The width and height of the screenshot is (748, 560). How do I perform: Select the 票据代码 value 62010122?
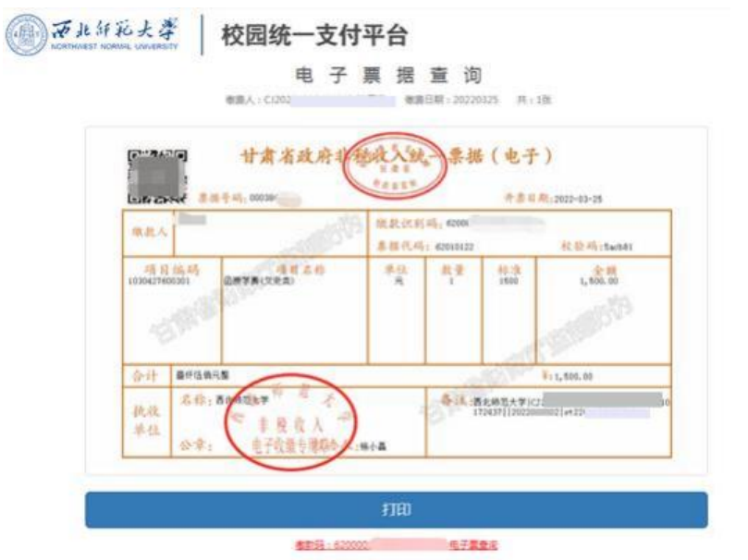pyautogui.click(x=454, y=247)
